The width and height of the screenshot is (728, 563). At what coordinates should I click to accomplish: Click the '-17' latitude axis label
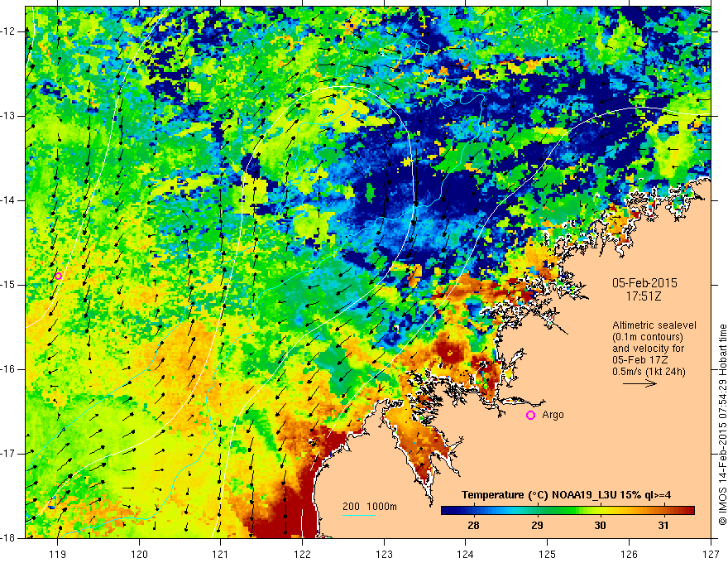tap(8, 454)
